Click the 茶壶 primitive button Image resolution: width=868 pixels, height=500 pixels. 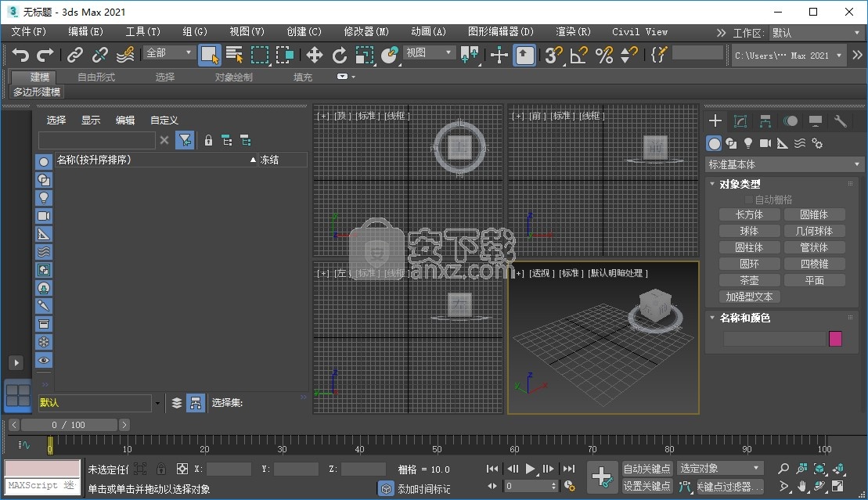point(749,280)
